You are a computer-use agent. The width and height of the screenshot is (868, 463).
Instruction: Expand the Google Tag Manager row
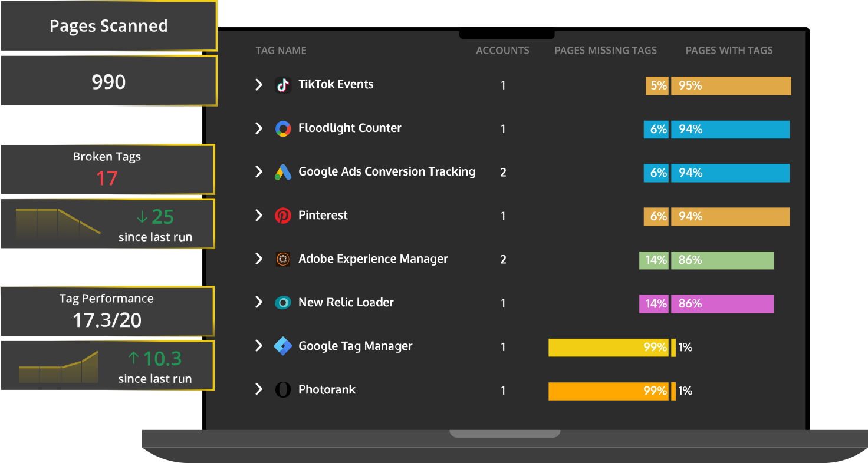click(258, 346)
